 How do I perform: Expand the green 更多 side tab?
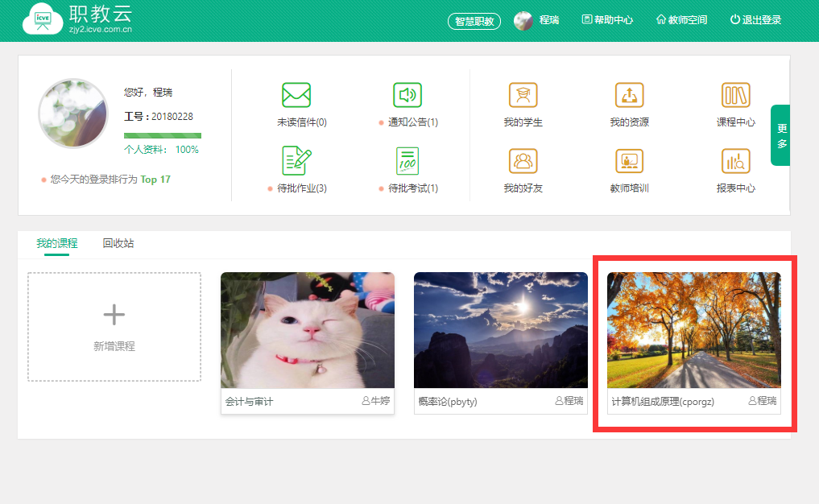coord(780,135)
